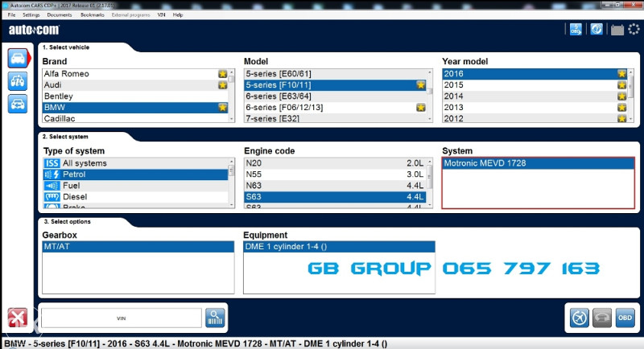Click Engine code list scroll-up arrow
The height and width of the screenshot is (349, 644).
tap(430, 162)
